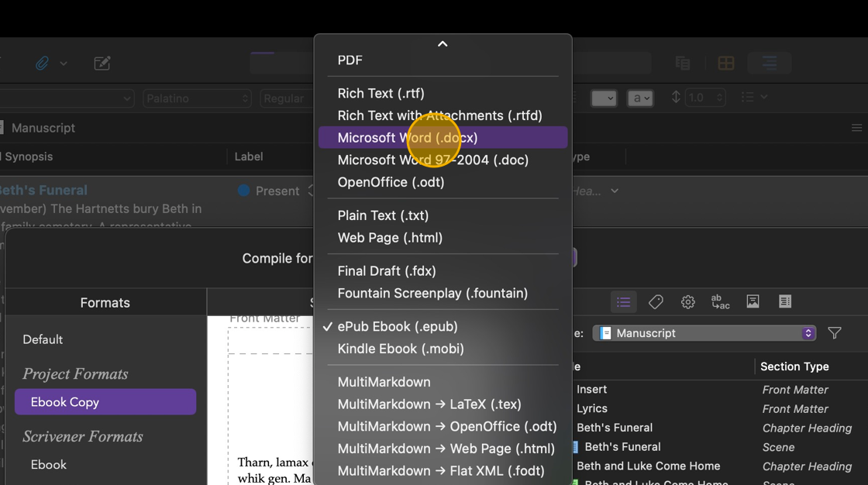The image size is (868, 485).
Task: Click the Label column header
Action: [249, 157]
